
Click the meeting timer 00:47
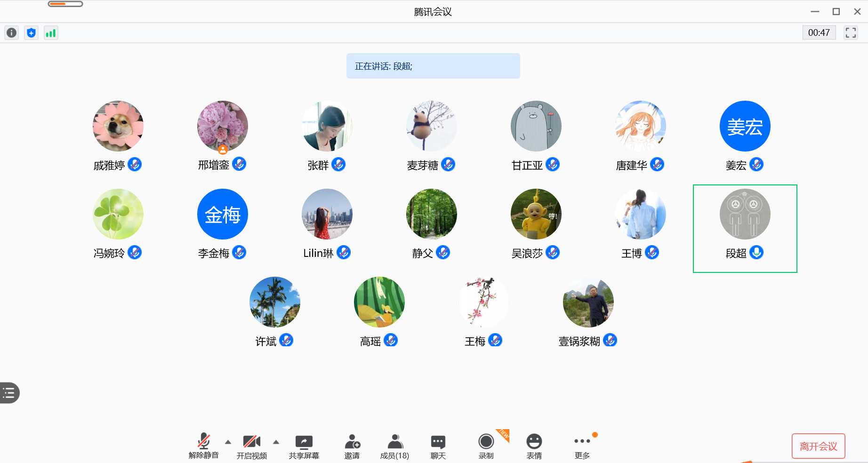(819, 33)
